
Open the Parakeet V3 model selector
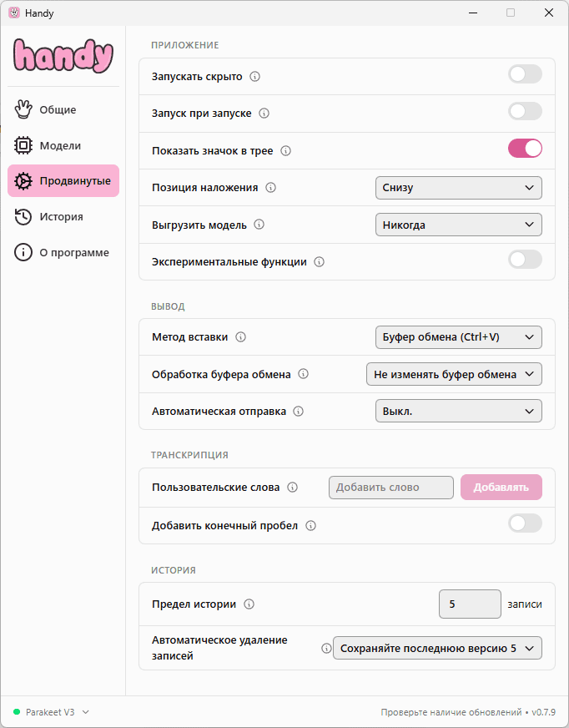click(52, 712)
